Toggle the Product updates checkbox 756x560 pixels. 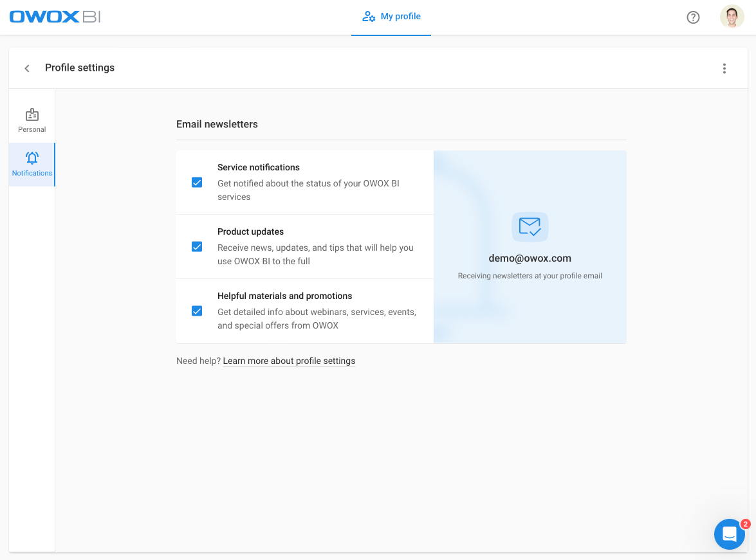coord(197,247)
